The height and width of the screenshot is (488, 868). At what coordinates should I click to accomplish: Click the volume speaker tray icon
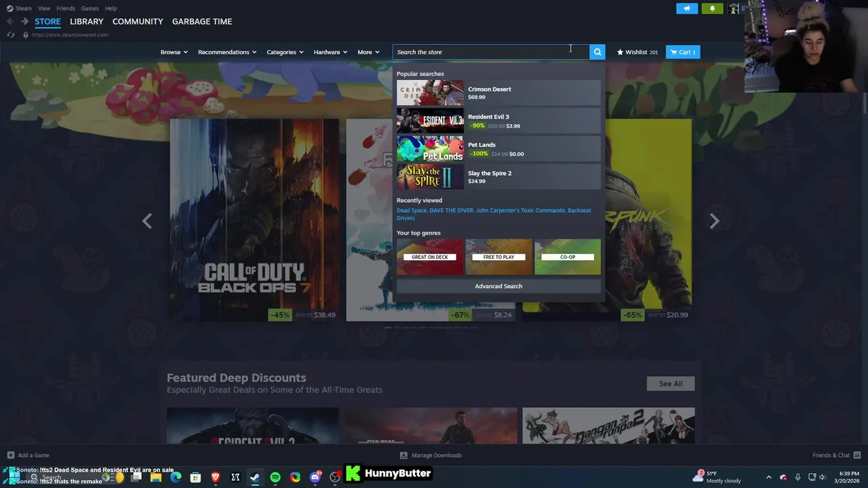coord(823,477)
